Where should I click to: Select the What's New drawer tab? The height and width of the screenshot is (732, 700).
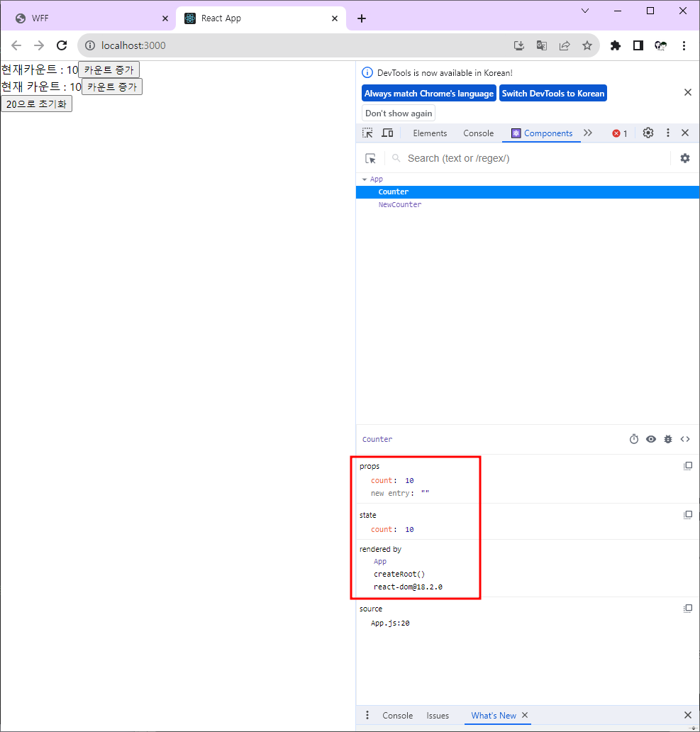(494, 716)
